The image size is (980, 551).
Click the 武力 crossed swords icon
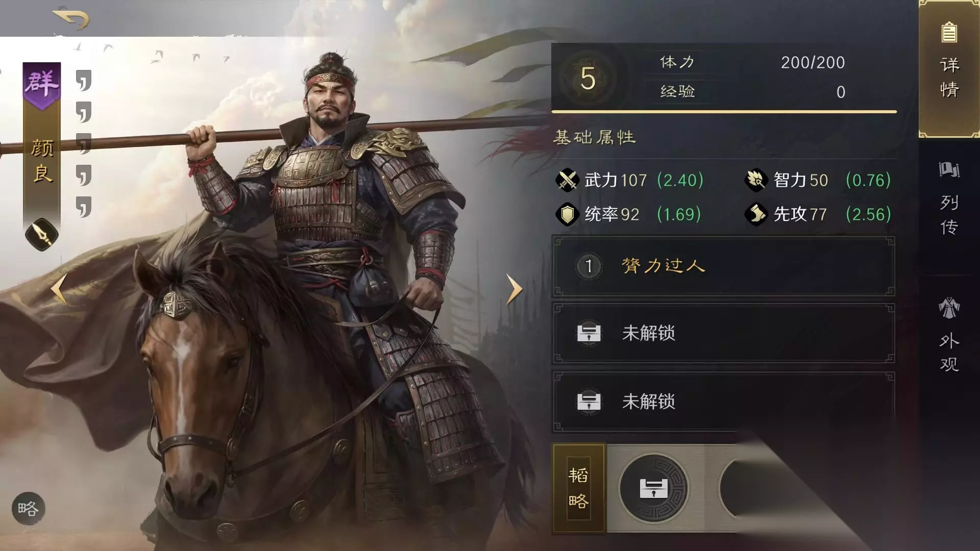pos(567,180)
